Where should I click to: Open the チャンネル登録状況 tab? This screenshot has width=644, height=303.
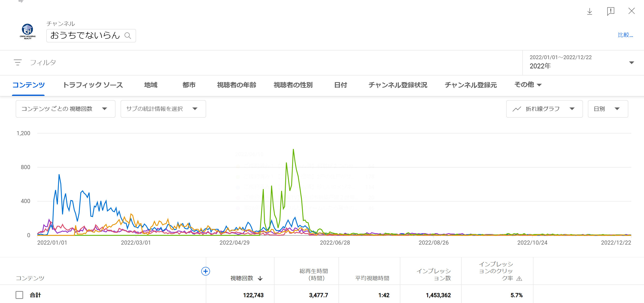(x=398, y=85)
